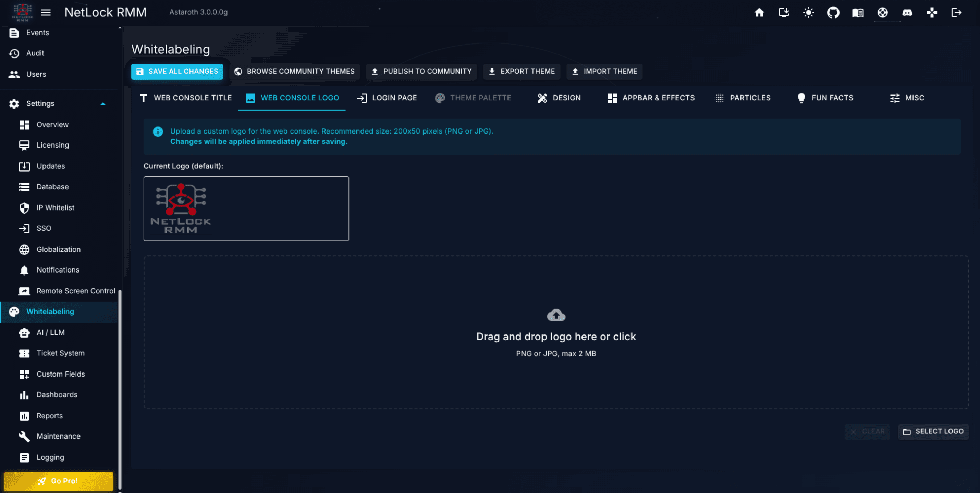The height and width of the screenshot is (493, 980).
Task: Click the gamepad icon in the appbar
Action: 932,13
